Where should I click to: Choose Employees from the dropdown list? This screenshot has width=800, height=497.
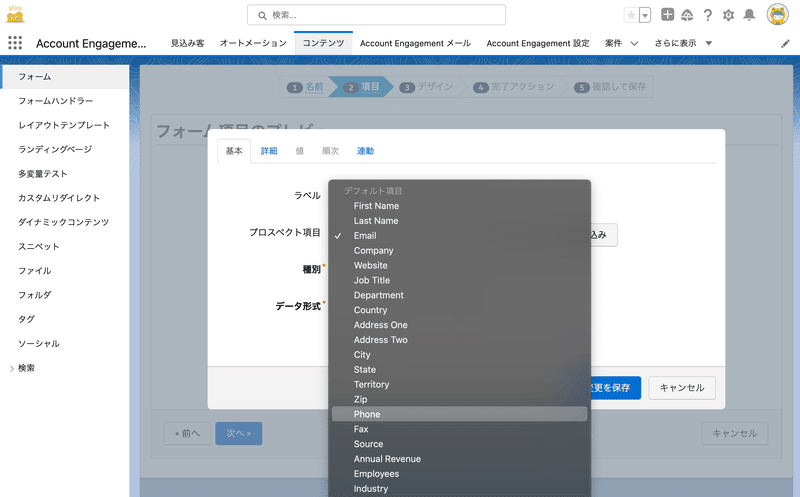(x=459, y=474)
